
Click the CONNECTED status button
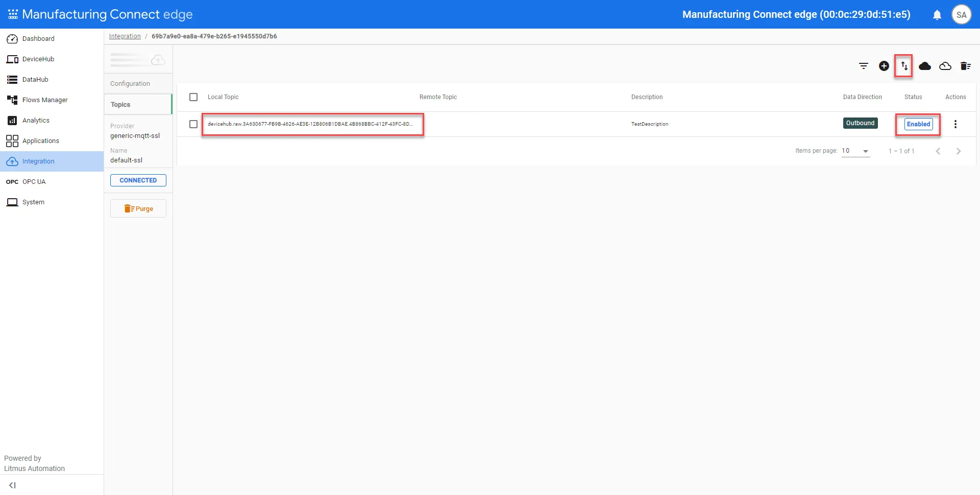(138, 180)
